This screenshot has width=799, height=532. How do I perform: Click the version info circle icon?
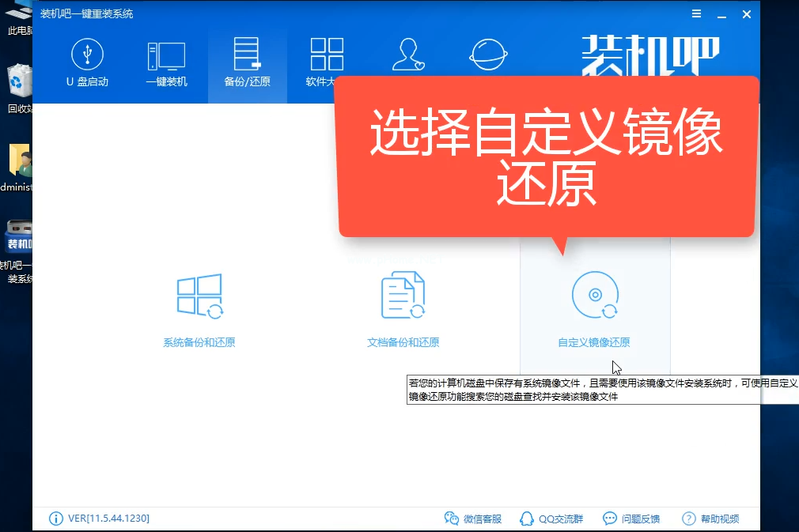[56, 519]
